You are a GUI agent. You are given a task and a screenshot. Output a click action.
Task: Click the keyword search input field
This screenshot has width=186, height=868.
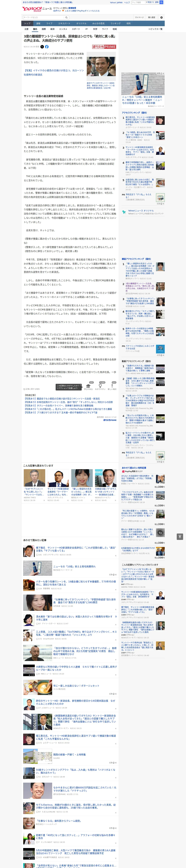44,17
